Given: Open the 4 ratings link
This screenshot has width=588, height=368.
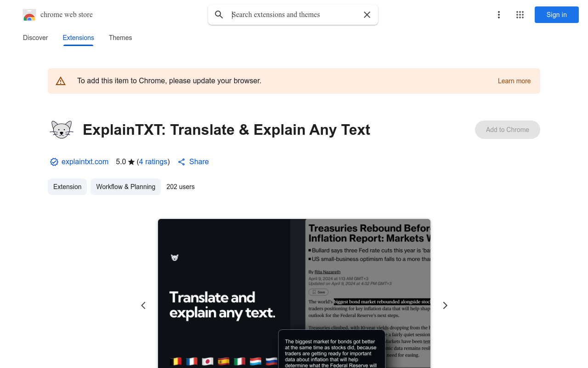Looking at the screenshot, I should [x=153, y=162].
